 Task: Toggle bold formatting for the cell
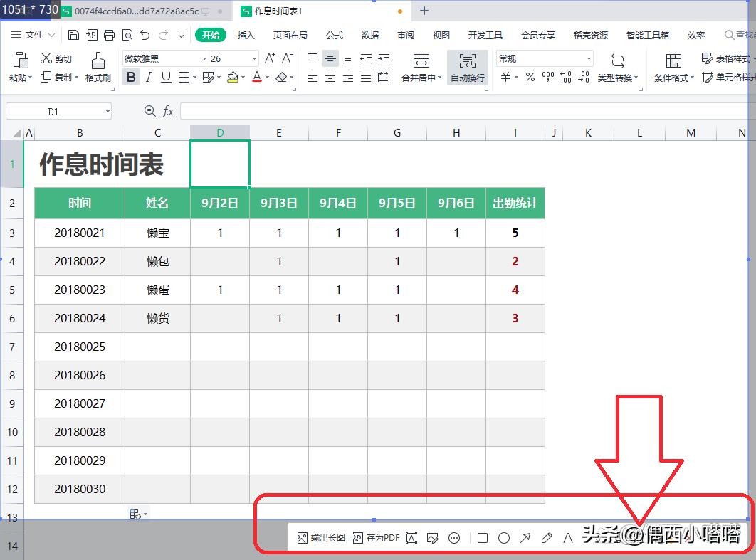(130, 78)
